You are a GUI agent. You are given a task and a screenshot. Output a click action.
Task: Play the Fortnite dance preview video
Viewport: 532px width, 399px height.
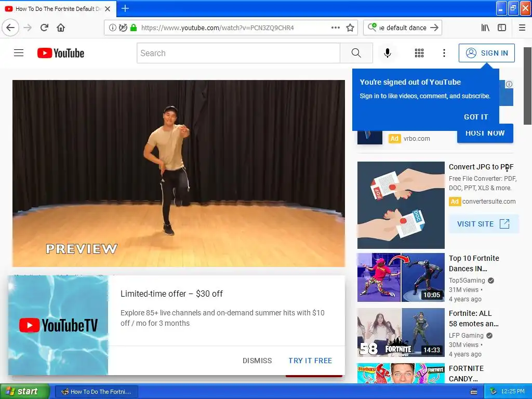[179, 174]
